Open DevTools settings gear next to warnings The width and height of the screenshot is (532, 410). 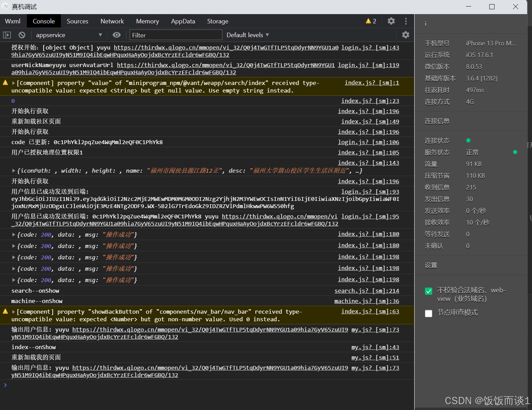[391, 21]
